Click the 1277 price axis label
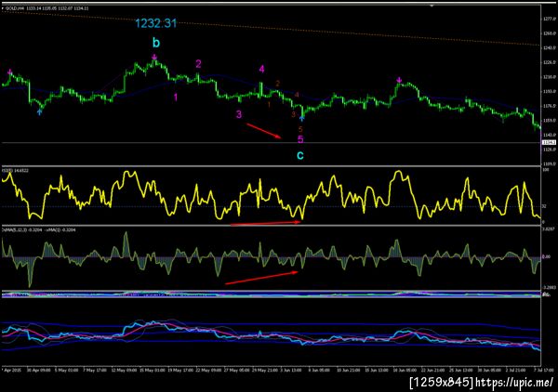 [548, 19]
